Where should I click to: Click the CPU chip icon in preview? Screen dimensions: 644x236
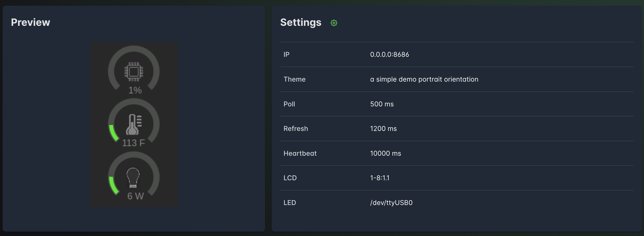134,72
